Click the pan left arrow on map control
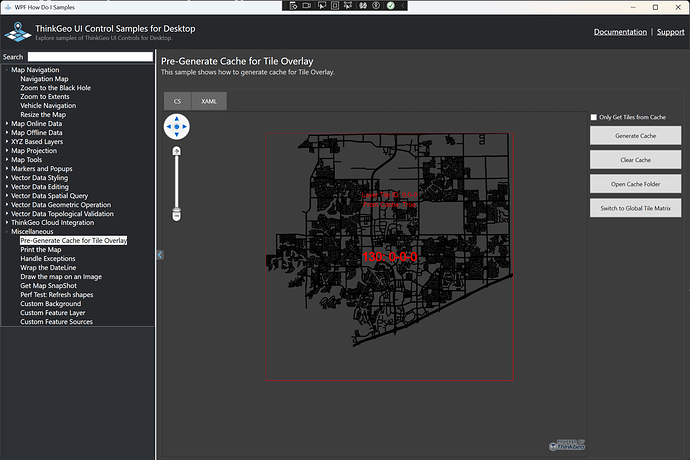 point(169,127)
